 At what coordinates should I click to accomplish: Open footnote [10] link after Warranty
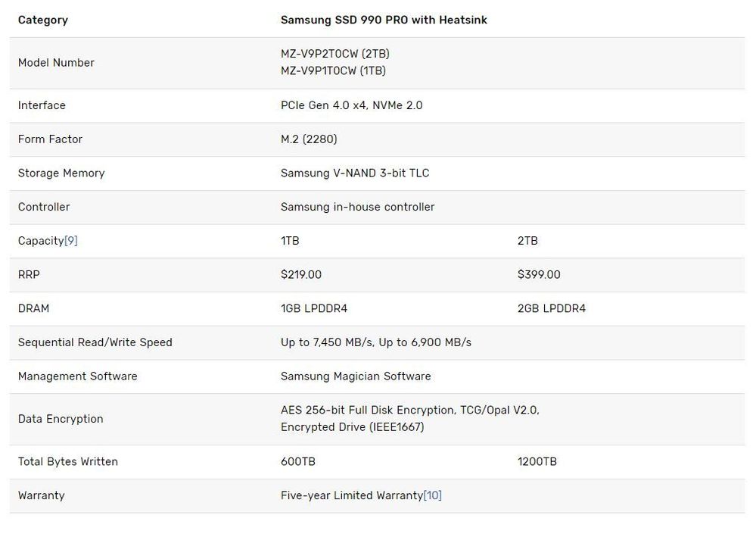click(433, 495)
